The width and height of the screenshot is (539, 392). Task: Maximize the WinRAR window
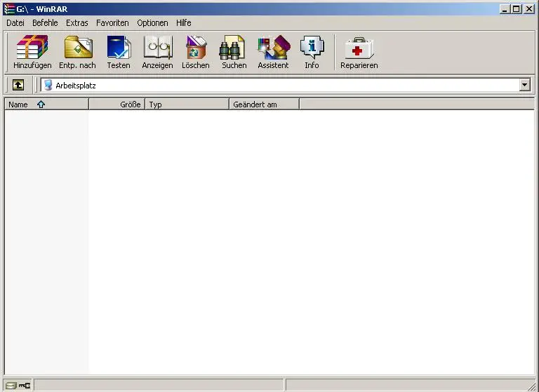(x=517, y=9)
